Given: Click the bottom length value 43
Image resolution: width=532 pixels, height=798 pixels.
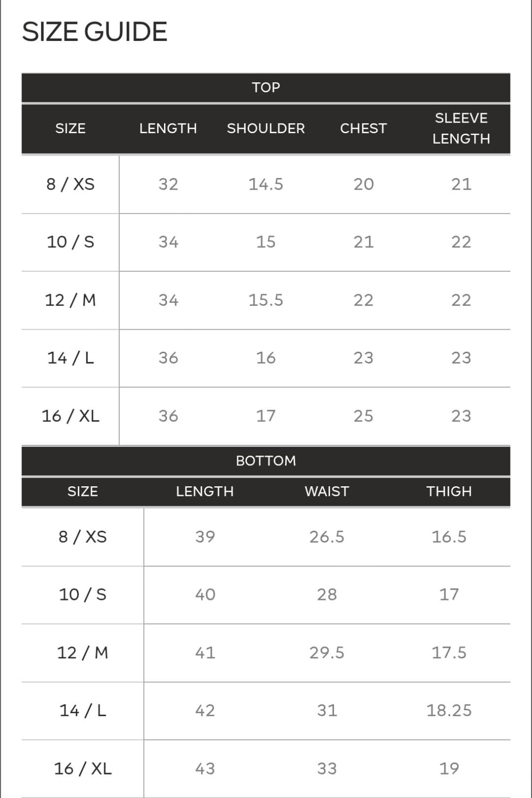Looking at the screenshot, I should point(205,768).
